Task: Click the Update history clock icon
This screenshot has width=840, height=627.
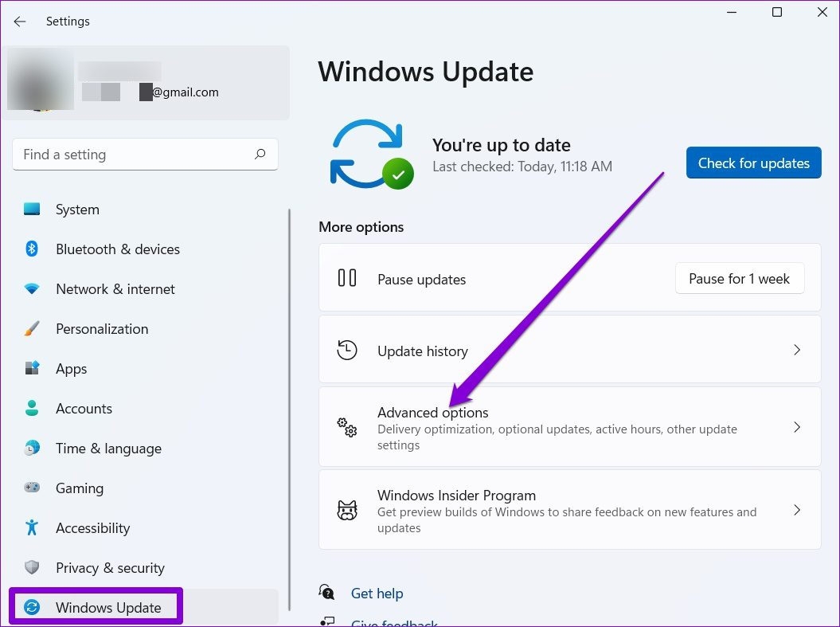Action: [347, 350]
